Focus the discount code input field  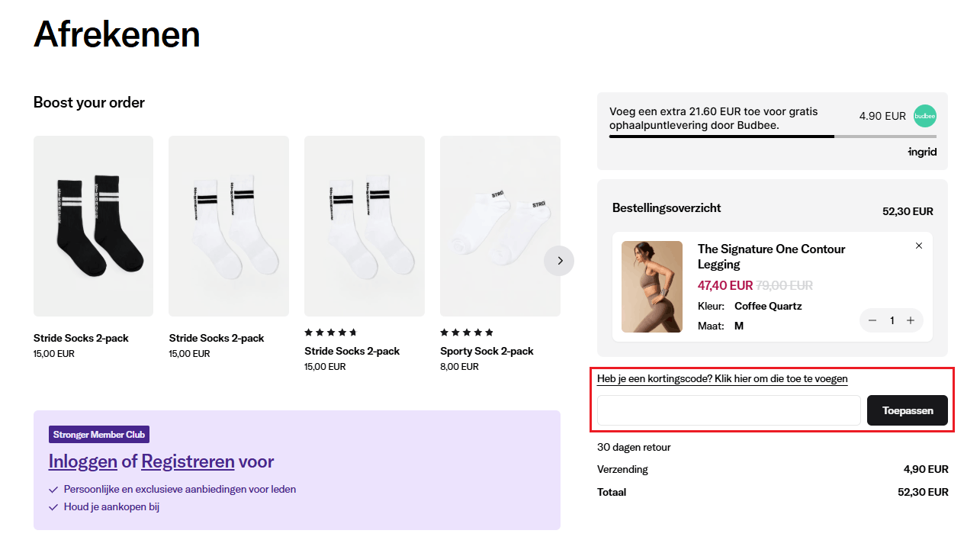[x=729, y=410]
